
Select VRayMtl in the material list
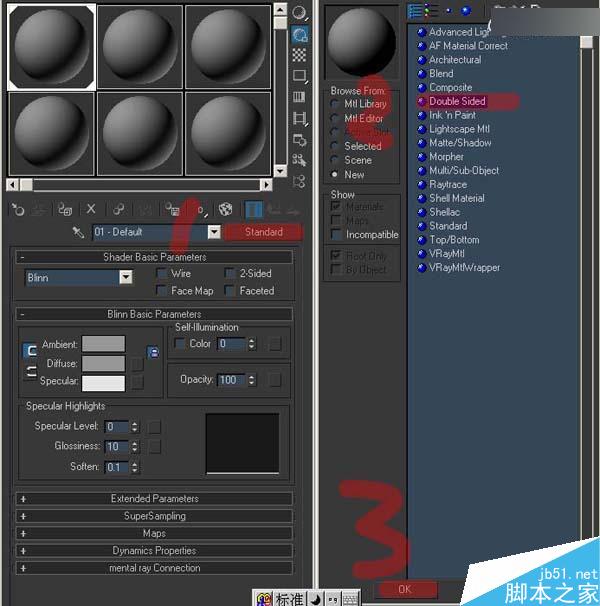(447, 254)
